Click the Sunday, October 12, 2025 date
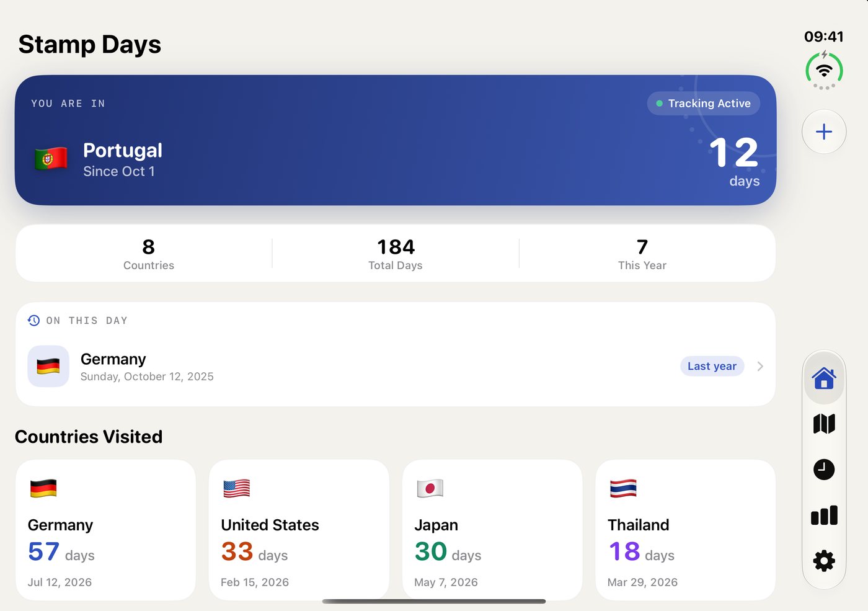 [x=147, y=377]
